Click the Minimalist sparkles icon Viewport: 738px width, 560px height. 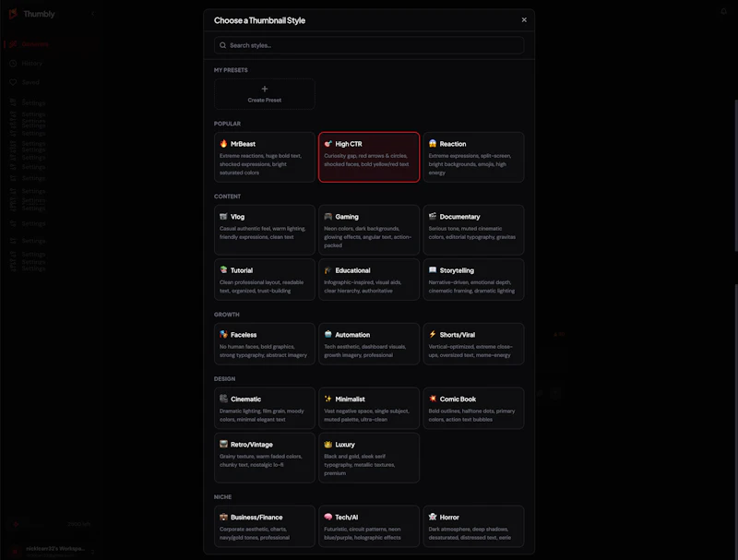click(x=328, y=399)
